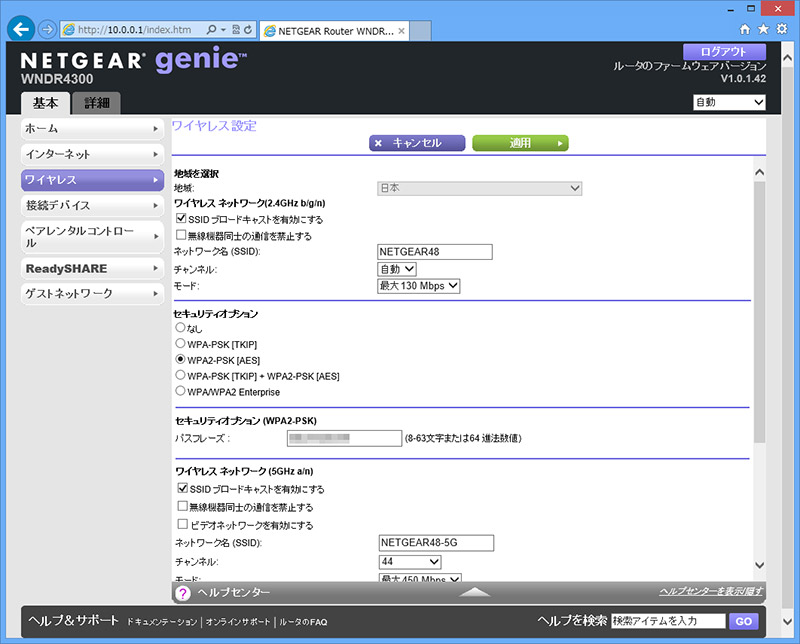Screen dimensions: 800x644
Task: Switch to the 詳細 tab
Action: [x=97, y=103]
